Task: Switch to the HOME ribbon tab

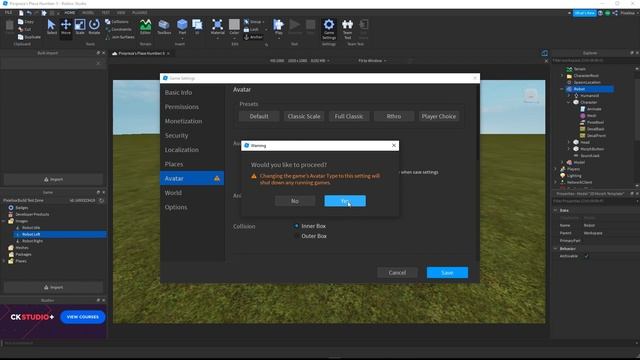Action: (69, 13)
